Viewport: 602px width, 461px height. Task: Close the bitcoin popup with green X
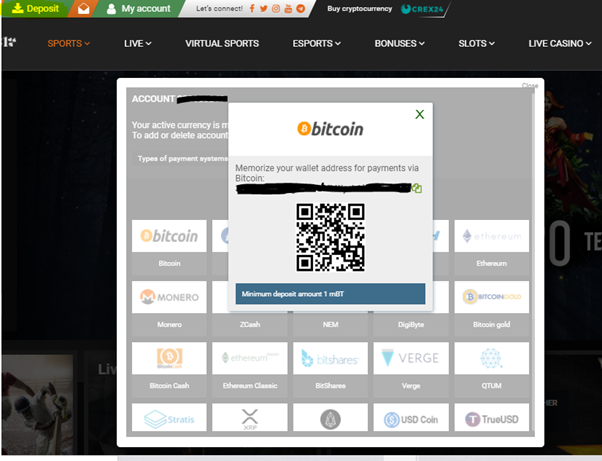tap(420, 114)
